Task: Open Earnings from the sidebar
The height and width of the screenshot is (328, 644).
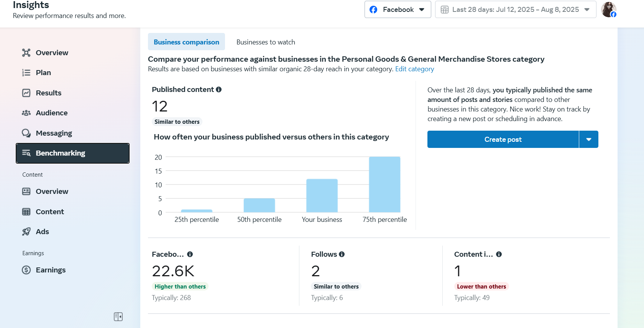Action: (x=51, y=270)
